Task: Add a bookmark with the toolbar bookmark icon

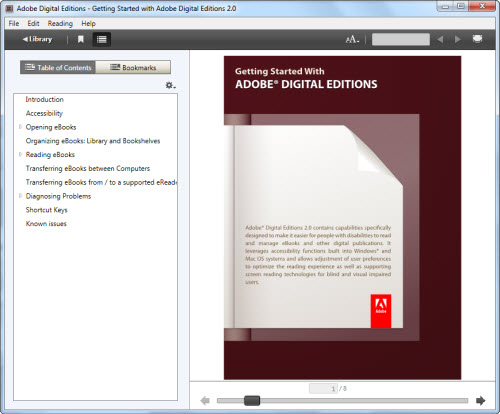Action: point(81,39)
